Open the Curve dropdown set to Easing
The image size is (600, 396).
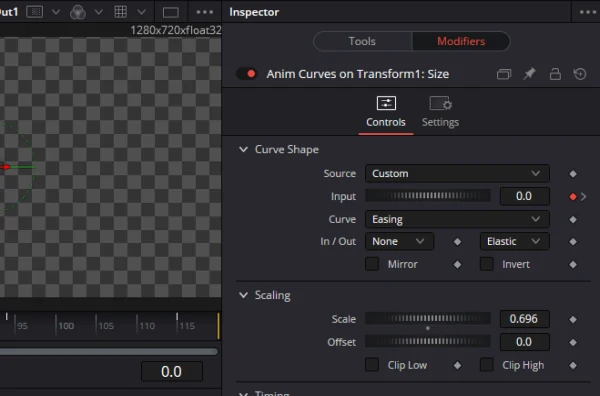457,219
